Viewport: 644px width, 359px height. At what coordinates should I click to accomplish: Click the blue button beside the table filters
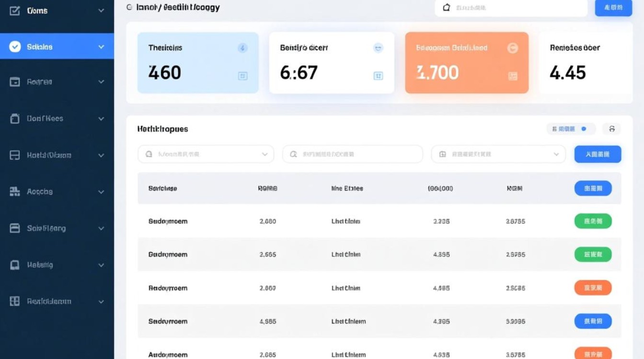(598, 154)
